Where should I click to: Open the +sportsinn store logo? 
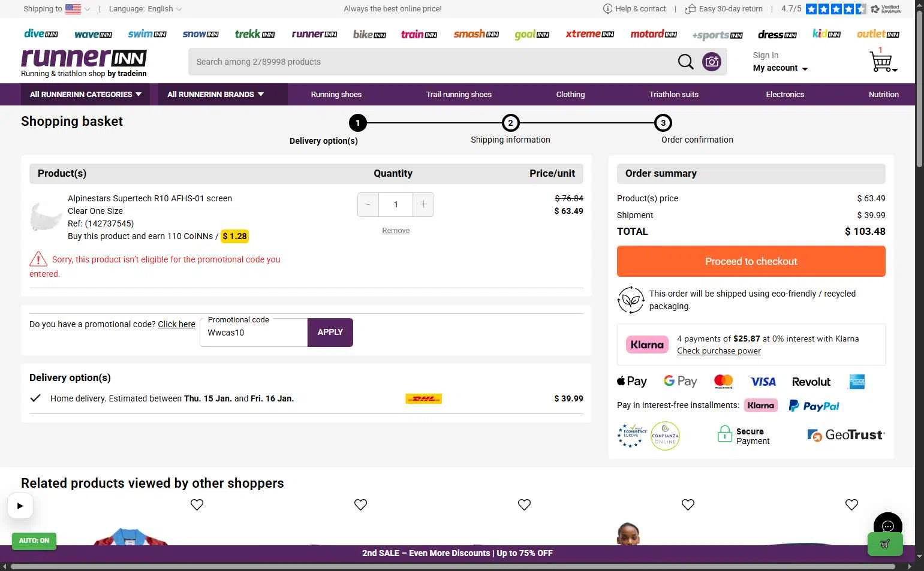[717, 35]
